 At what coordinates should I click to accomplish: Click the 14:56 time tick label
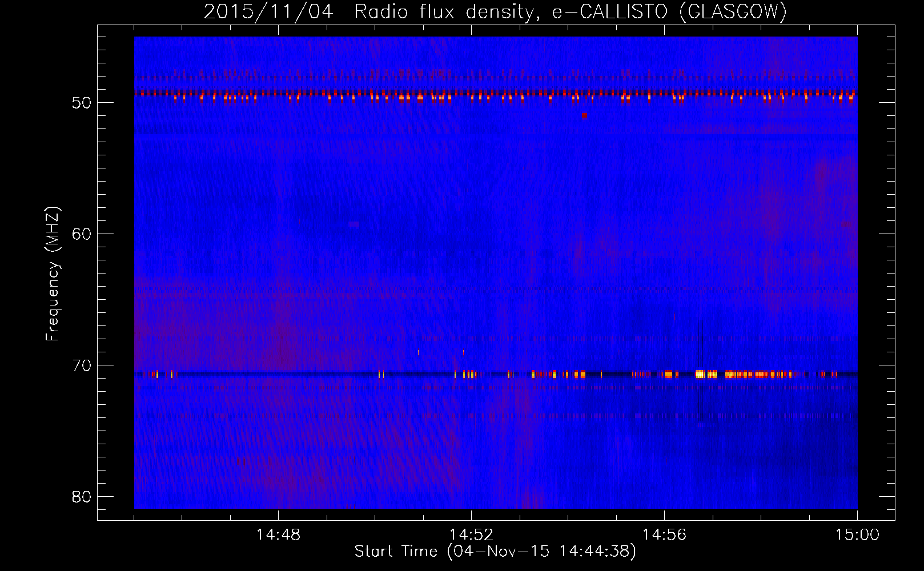(664, 535)
